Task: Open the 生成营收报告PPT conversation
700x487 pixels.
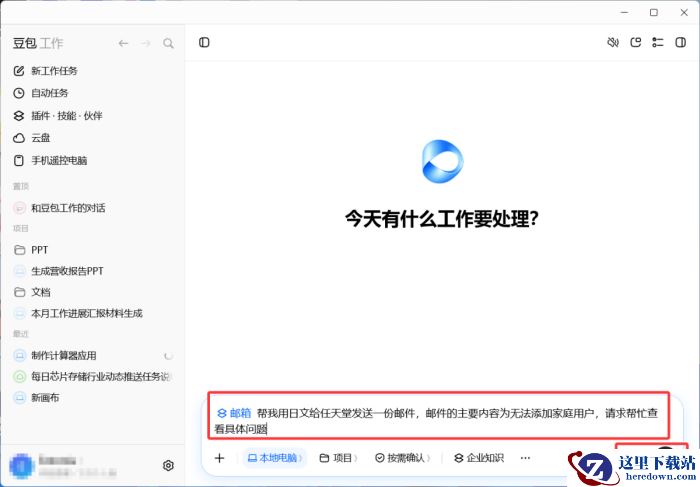Action: point(67,271)
